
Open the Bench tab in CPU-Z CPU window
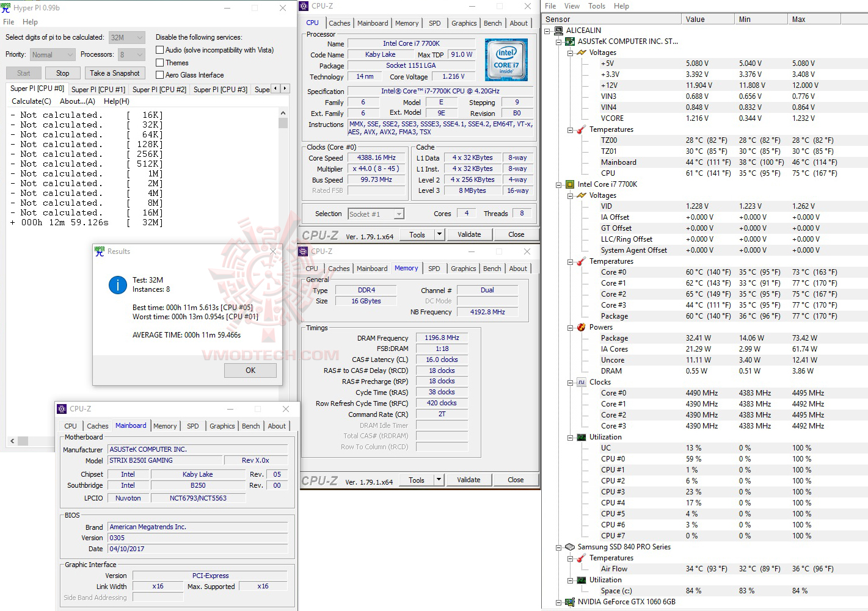click(493, 23)
